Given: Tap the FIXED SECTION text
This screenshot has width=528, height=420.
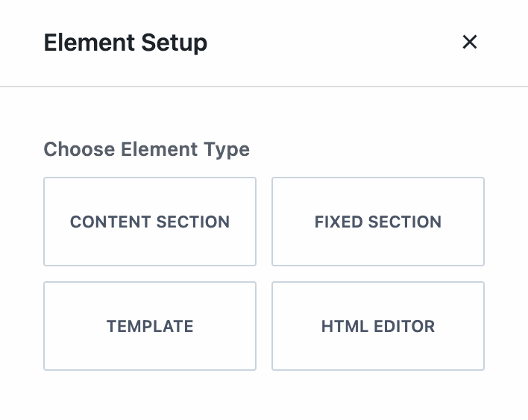Looking at the screenshot, I should coord(378,222).
